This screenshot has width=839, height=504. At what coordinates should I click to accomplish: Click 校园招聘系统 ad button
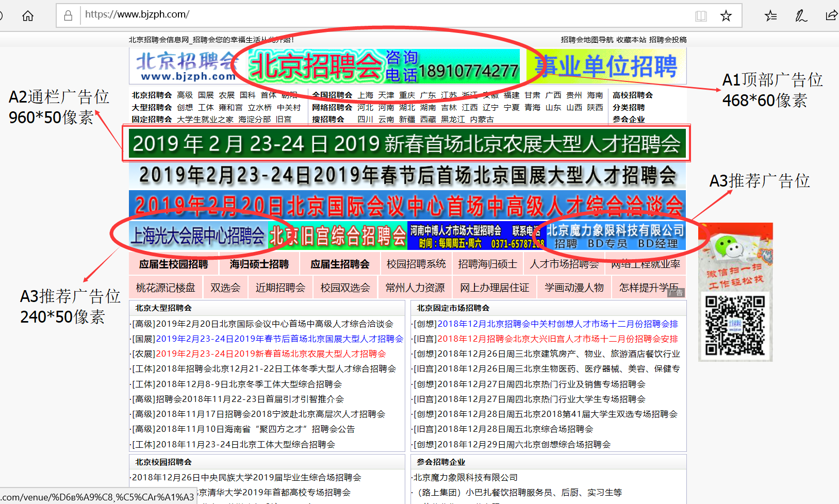tap(416, 264)
